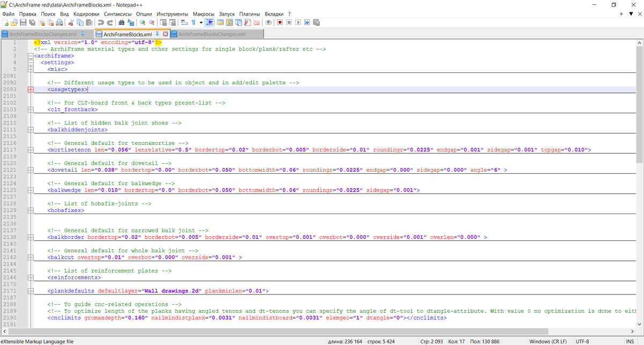Click the stop recording macro icon
Image resolution: width=644 pixels, height=345 pixels.
(289, 23)
